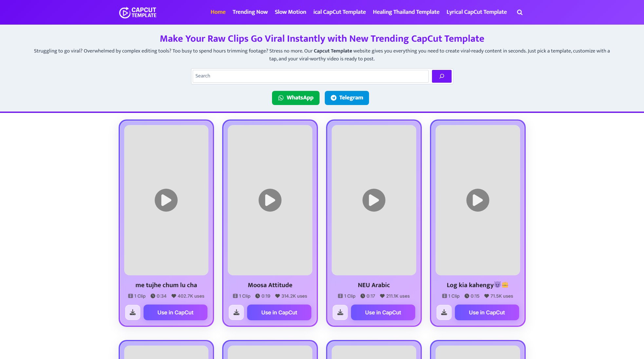Play the NEU Arabic template video
This screenshot has width=644, height=359.
[x=374, y=200]
